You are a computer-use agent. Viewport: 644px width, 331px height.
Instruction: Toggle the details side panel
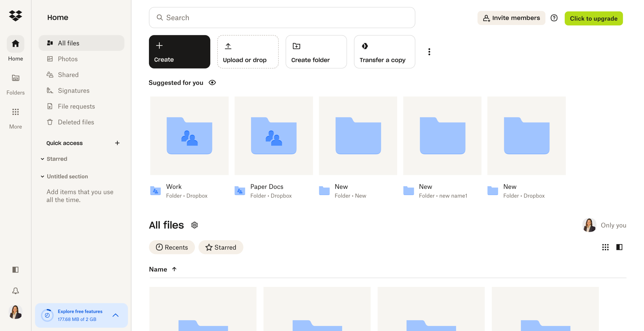pyautogui.click(x=619, y=247)
